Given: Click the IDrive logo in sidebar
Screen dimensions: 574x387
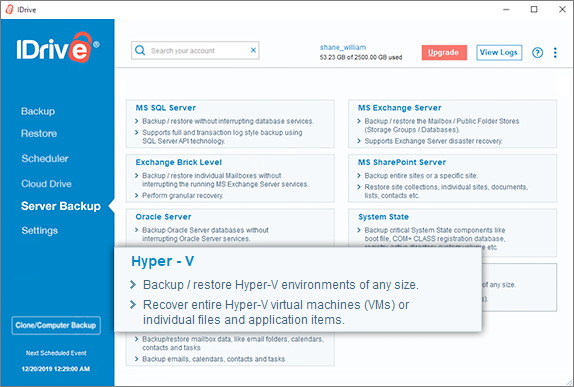Looking at the screenshot, I should pyautogui.click(x=58, y=48).
